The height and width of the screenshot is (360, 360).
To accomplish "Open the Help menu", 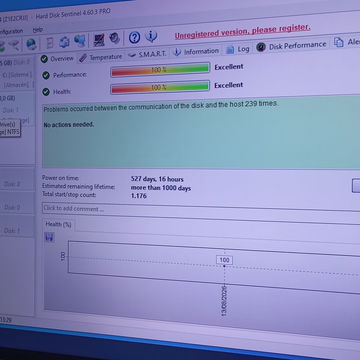I will pyautogui.click(x=38, y=30).
